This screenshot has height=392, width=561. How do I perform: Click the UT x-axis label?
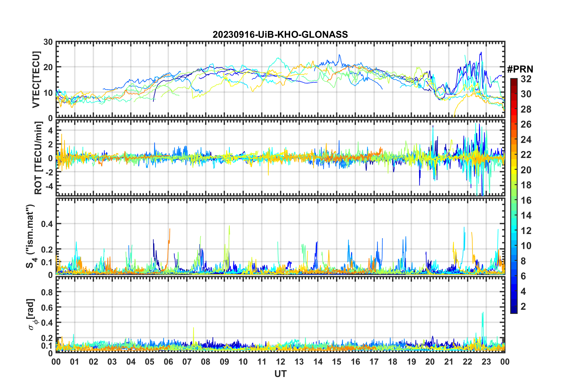280,374
